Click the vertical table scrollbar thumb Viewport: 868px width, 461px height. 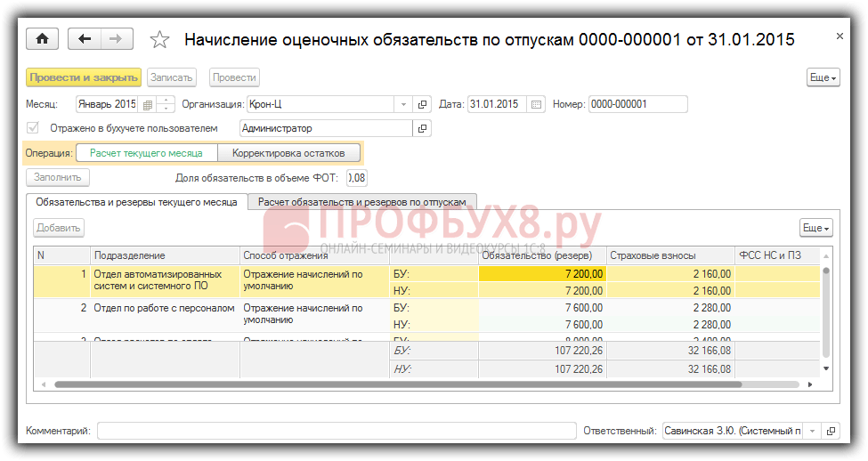coord(826,312)
